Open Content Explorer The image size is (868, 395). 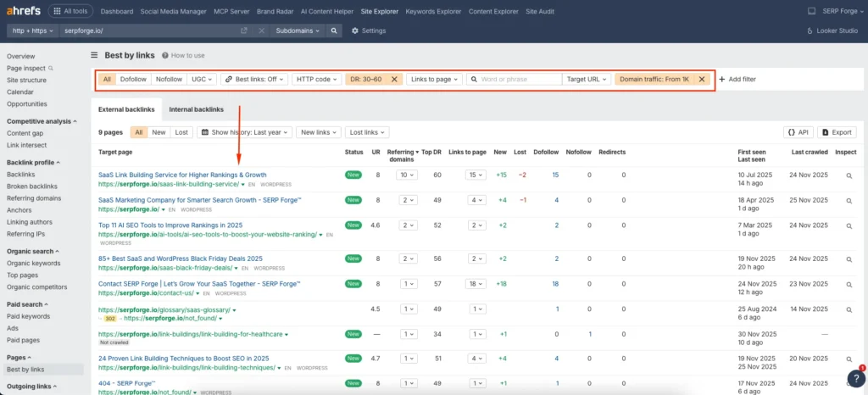[x=494, y=11]
